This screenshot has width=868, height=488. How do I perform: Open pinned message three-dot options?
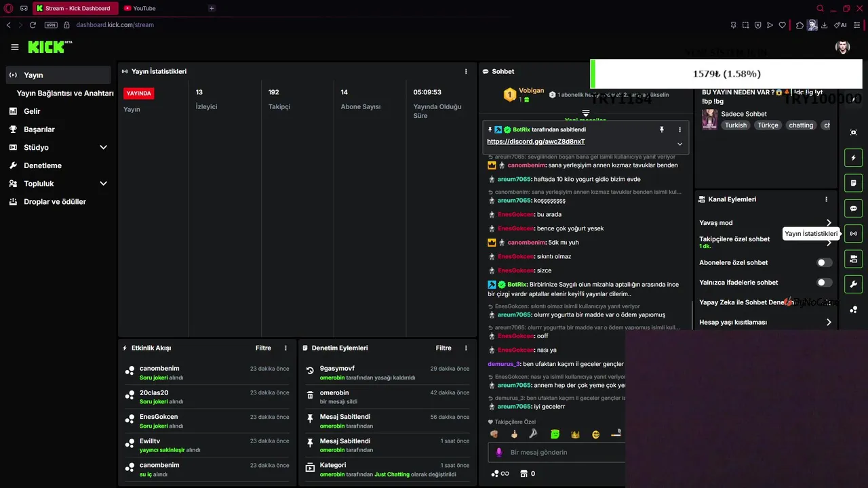pos(679,129)
